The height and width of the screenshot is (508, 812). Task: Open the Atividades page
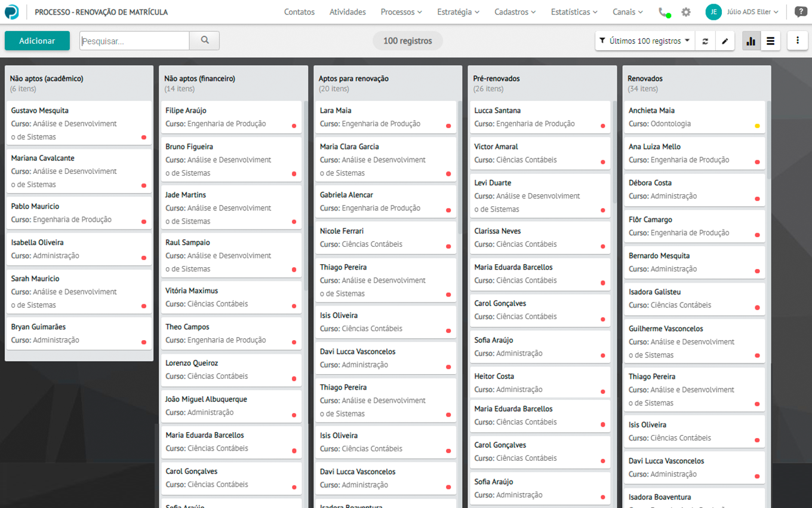pos(347,12)
